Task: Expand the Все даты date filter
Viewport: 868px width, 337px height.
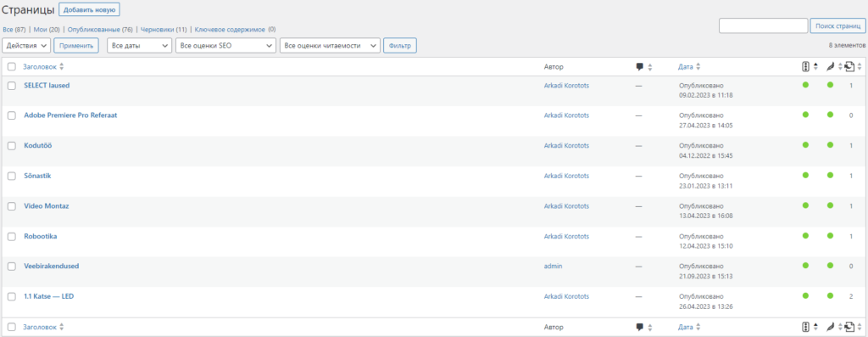Action: [139, 46]
